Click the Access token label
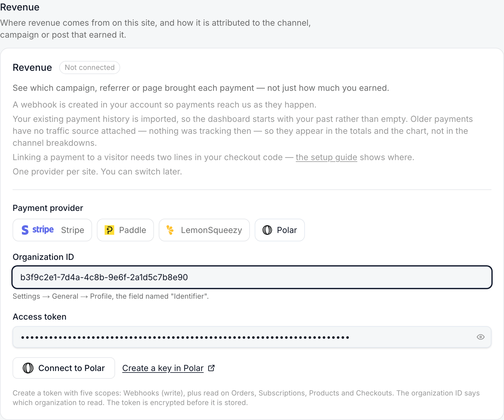This screenshot has width=504, height=420. point(39,317)
